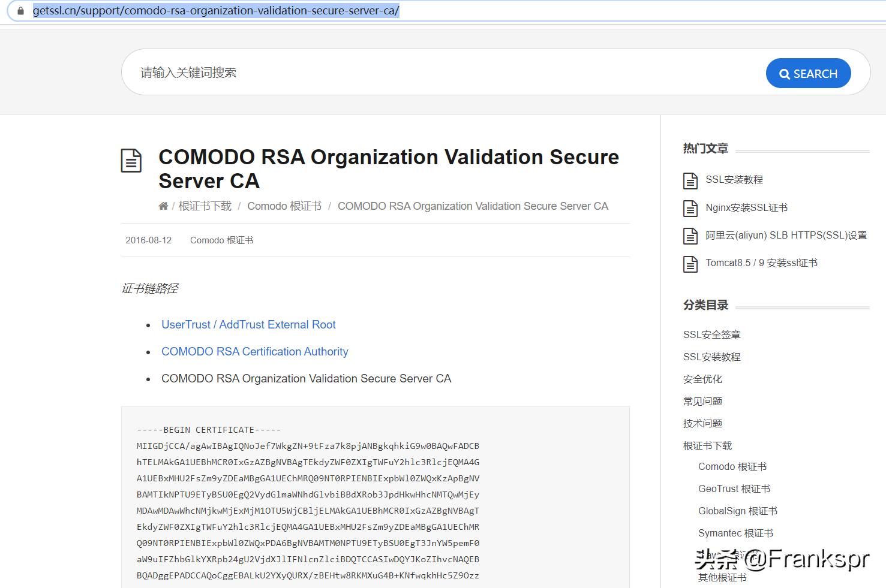
Task: Select Symantec 根证书 in the sidebar
Action: click(x=735, y=533)
